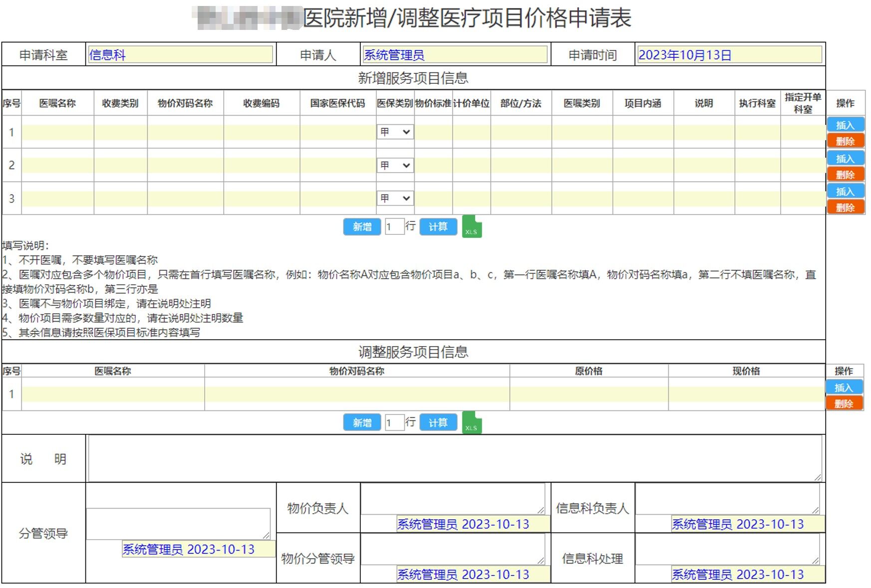The width and height of the screenshot is (871, 588).
Task: Click 计算 button under new services table
Action: [438, 227]
